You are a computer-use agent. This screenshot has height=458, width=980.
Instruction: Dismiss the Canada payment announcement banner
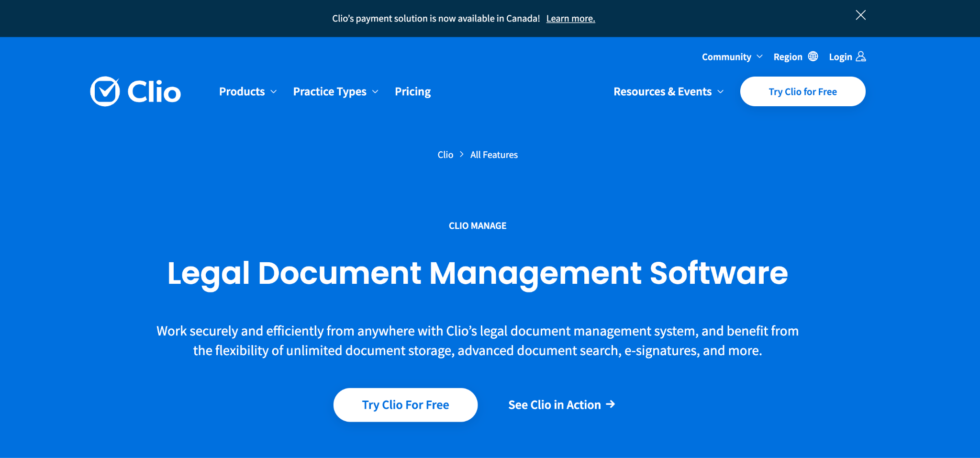tap(860, 15)
